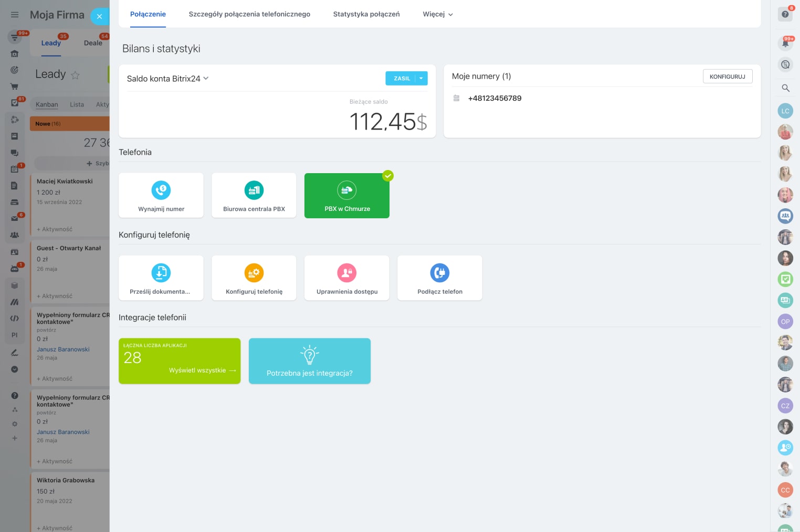Click Wyświetl wszystkie link
The width and height of the screenshot is (800, 532).
pyautogui.click(x=202, y=370)
